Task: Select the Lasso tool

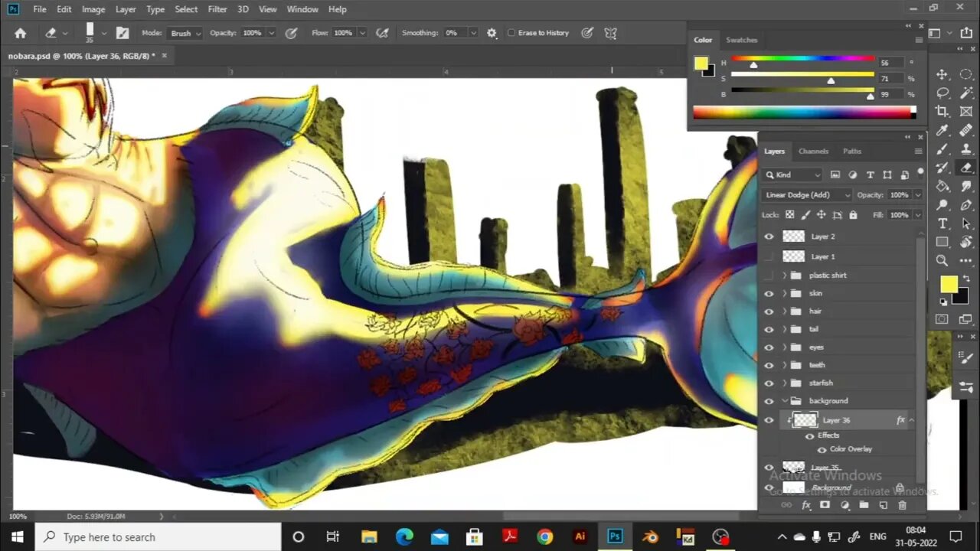Action: [x=942, y=93]
